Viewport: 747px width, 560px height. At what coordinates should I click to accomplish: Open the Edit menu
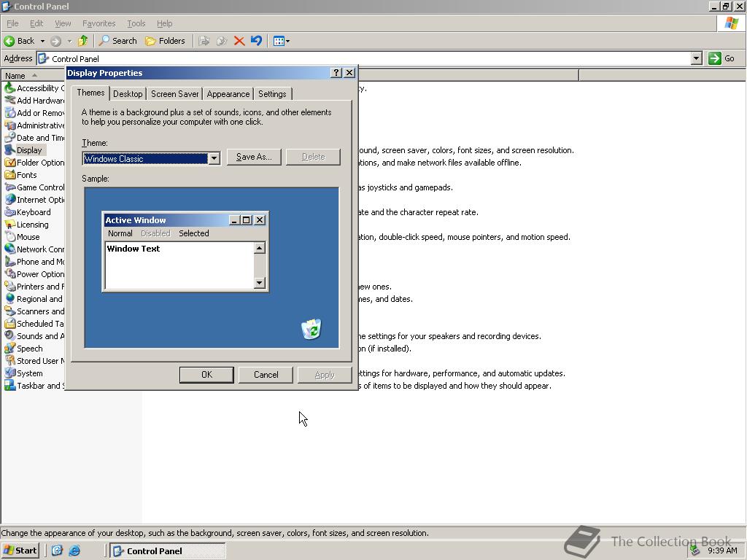point(36,23)
